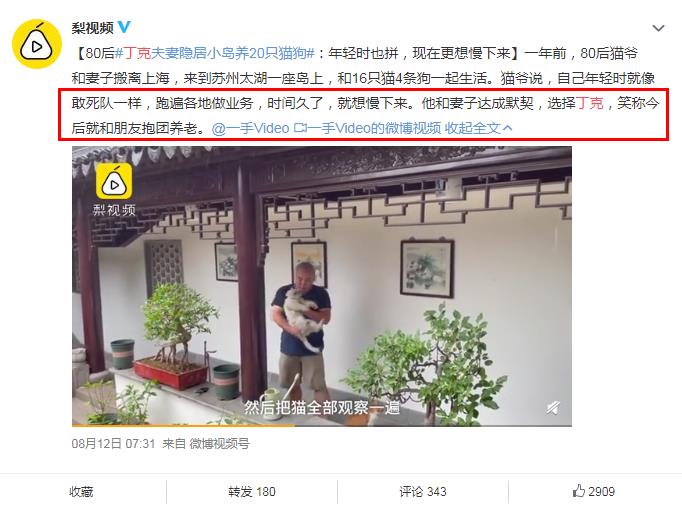Open the 微博视频号 source link
This screenshot has width=682, height=510.
click(219, 443)
